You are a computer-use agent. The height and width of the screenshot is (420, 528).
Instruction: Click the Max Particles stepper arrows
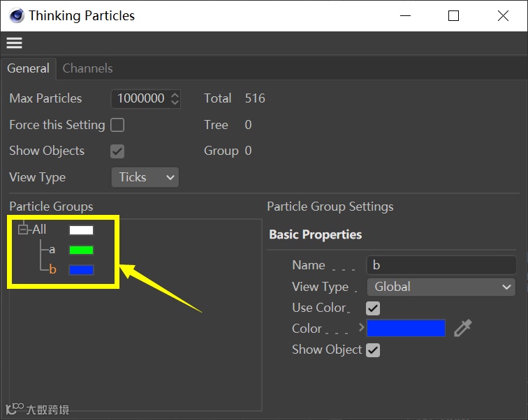(x=175, y=98)
